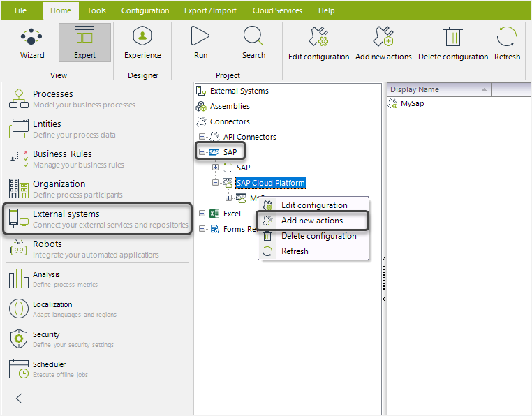The width and height of the screenshot is (532, 416).
Task: Click the upper splitter collapse arrow
Action: click(x=384, y=258)
